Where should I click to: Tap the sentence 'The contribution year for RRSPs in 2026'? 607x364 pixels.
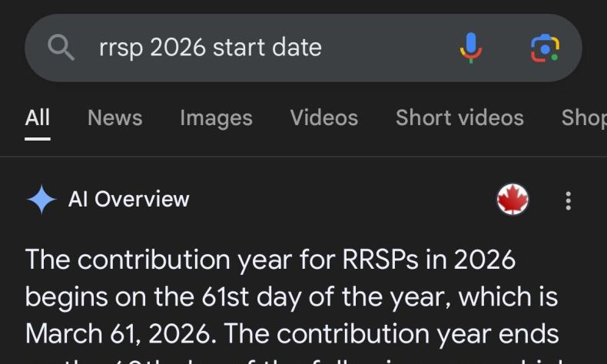pos(270,260)
